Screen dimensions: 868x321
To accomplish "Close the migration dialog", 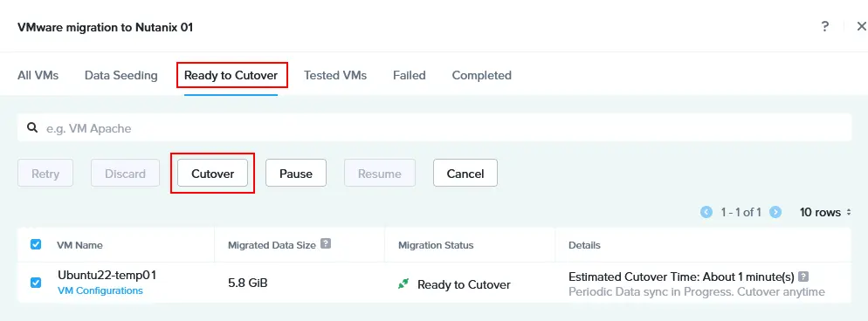I will [x=861, y=26].
